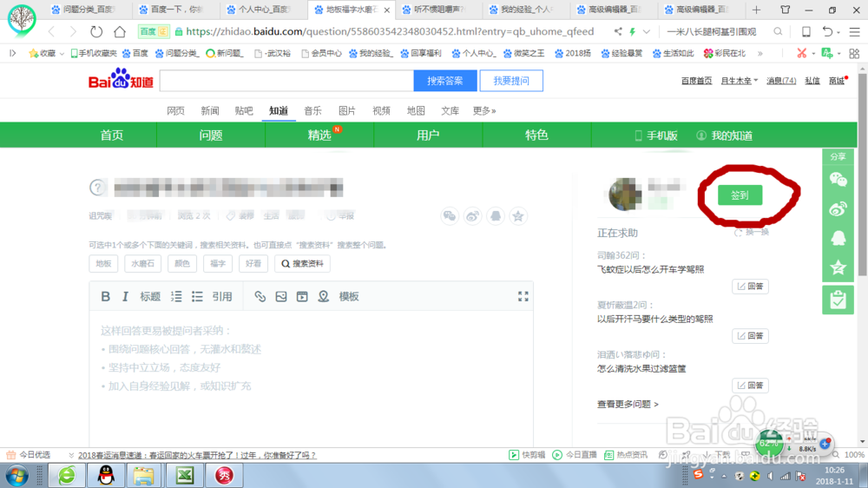Viewport: 868px width, 488px height.
Task: Open new browser tab with plus icon
Action: click(756, 10)
